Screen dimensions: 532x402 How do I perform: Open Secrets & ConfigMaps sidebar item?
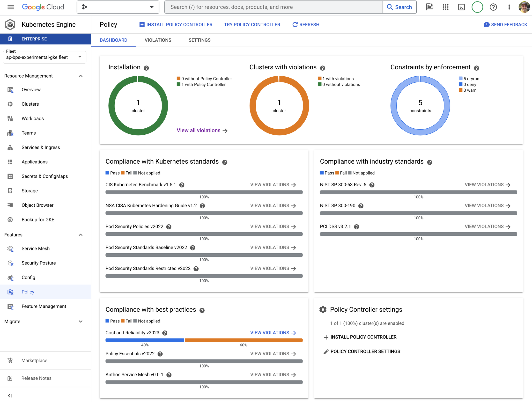pos(45,176)
